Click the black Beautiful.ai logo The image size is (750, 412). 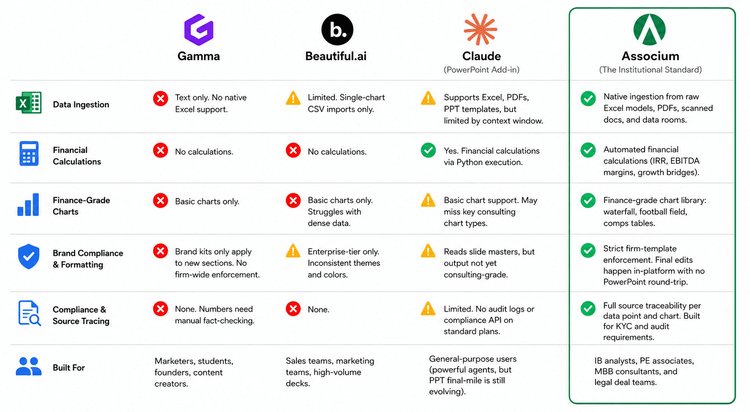337,30
